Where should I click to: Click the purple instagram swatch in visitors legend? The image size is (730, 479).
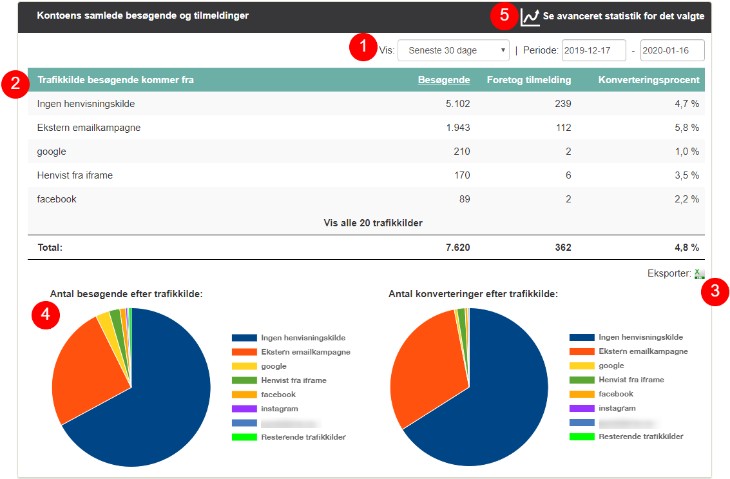(x=243, y=408)
